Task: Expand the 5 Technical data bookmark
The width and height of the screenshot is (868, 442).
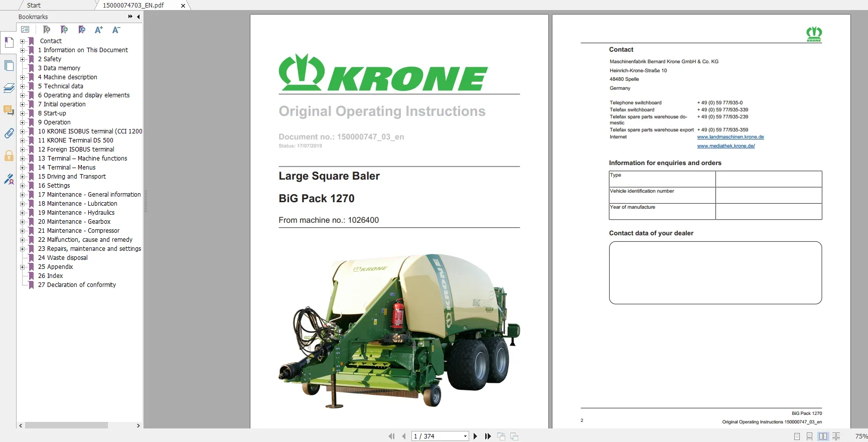Action: pos(22,86)
